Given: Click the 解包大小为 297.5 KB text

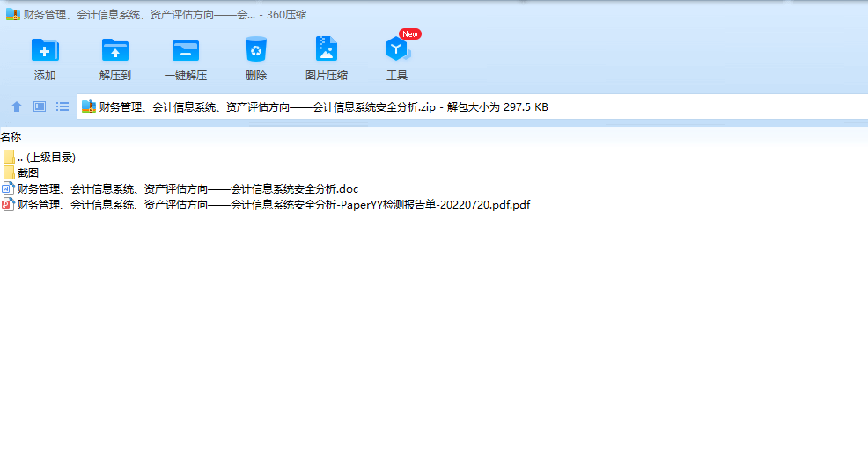Looking at the screenshot, I should [497, 106].
